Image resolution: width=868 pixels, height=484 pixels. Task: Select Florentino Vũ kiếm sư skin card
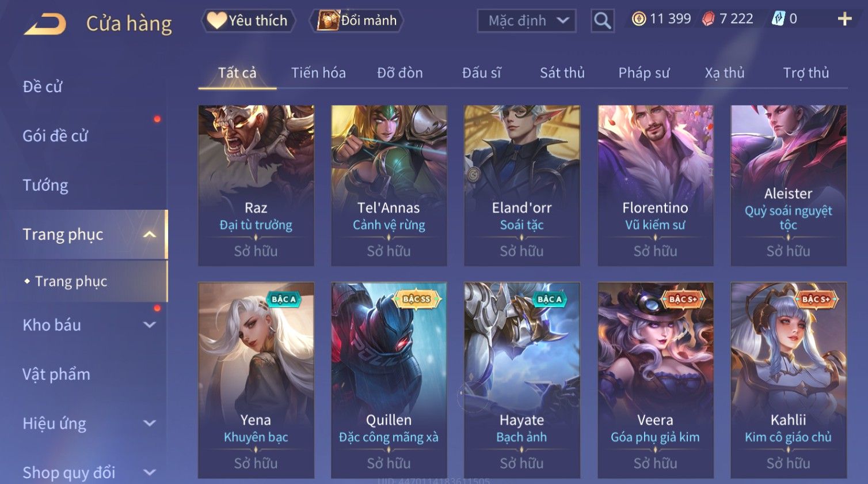[655, 186]
